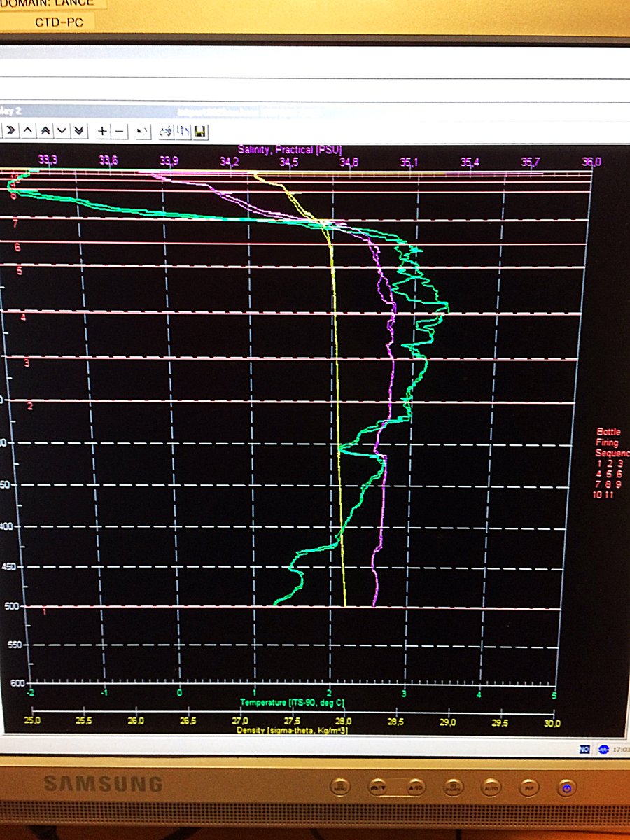Viewport: 630px width, 840px height.
Task: Click the floppy disk save icon
Action: click(x=199, y=131)
